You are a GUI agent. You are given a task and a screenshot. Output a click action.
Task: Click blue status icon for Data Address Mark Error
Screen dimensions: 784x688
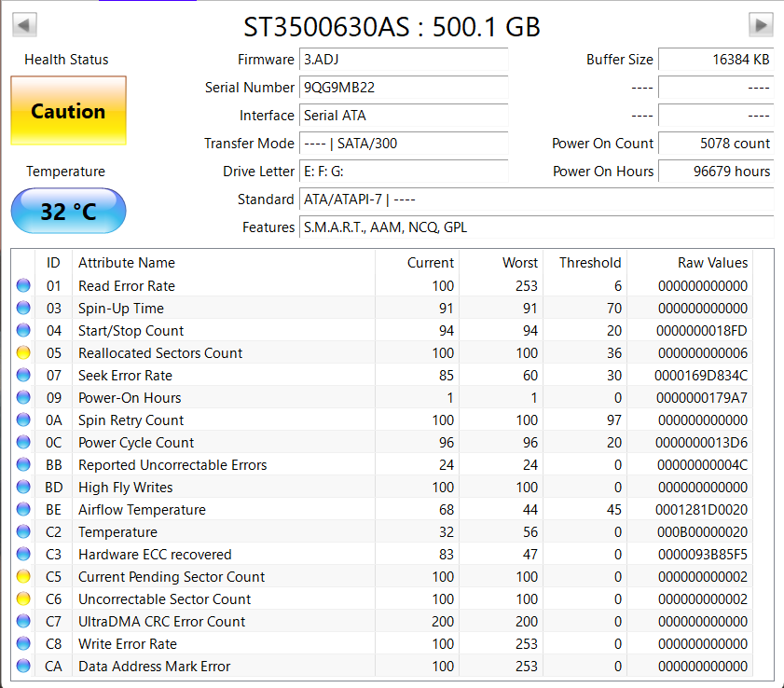click(23, 667)
